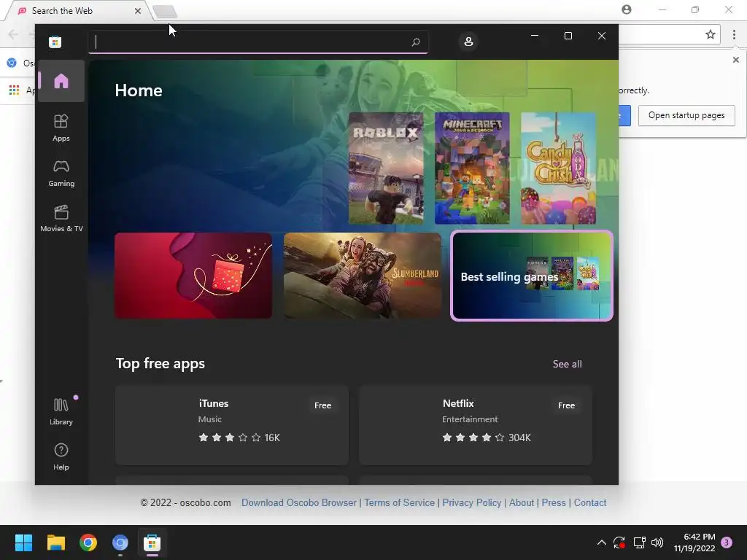Open the Netflix app card
Viewport: 747px width, 560px height.
point(476,425)
